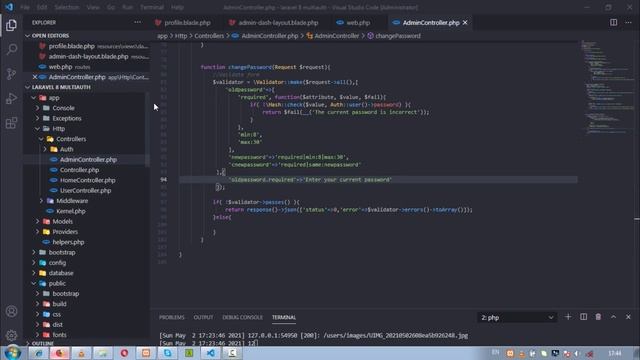
Task: Open UserController.php in file tree
Action: [x=85, y=191]
